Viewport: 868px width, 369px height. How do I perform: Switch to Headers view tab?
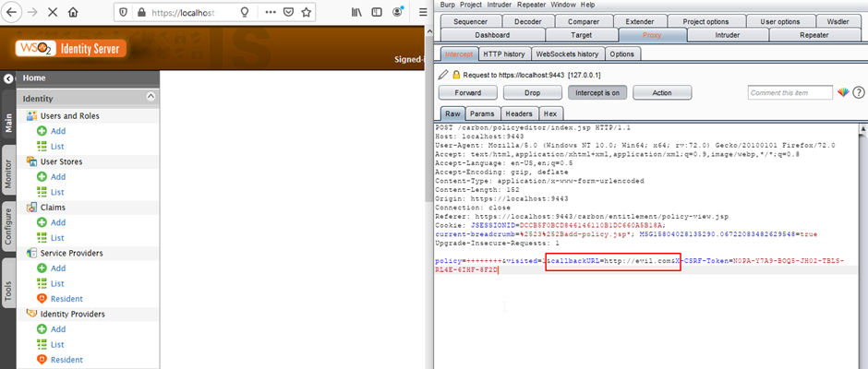click(519, 113)
